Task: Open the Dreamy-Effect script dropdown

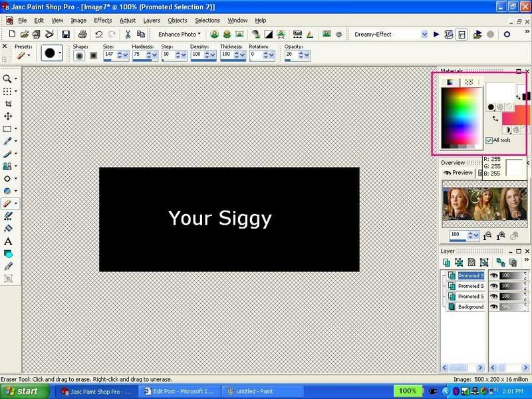Action: coord(424,35)
